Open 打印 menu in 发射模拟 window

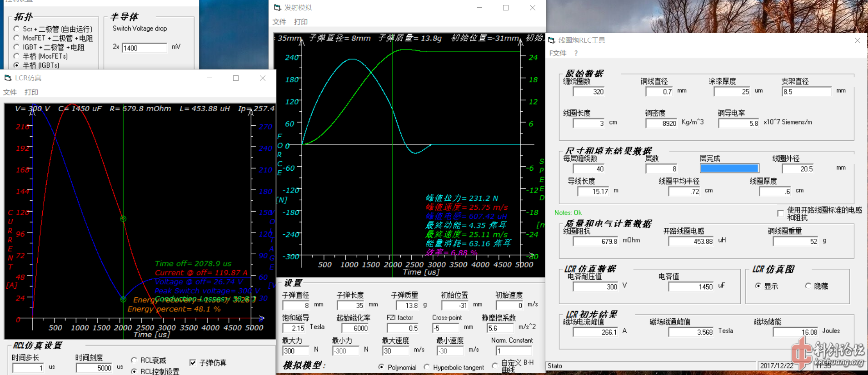(x=301, y=22)
